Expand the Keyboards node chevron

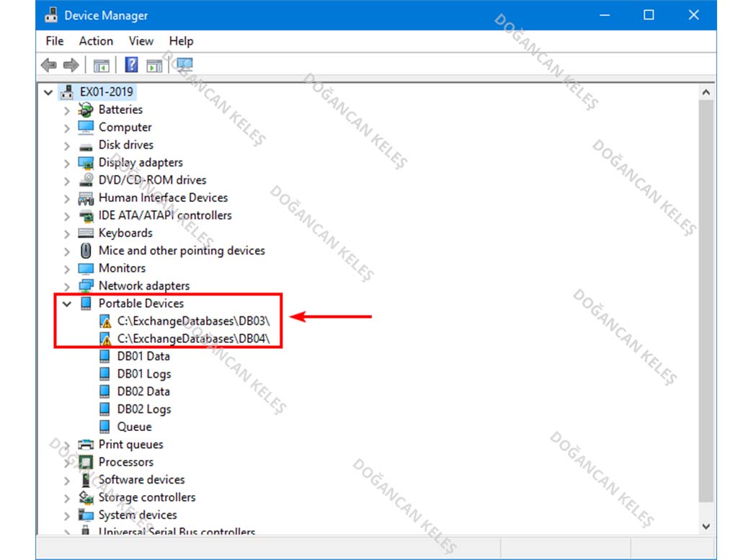pyautogui.click(x=67, y=234)
